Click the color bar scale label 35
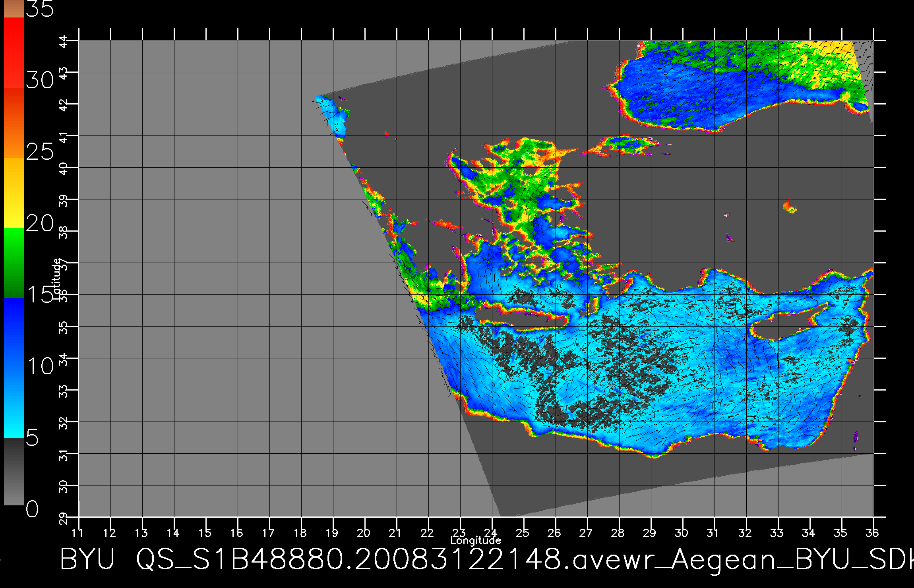 pyautogui.click(x=40, y=9)
